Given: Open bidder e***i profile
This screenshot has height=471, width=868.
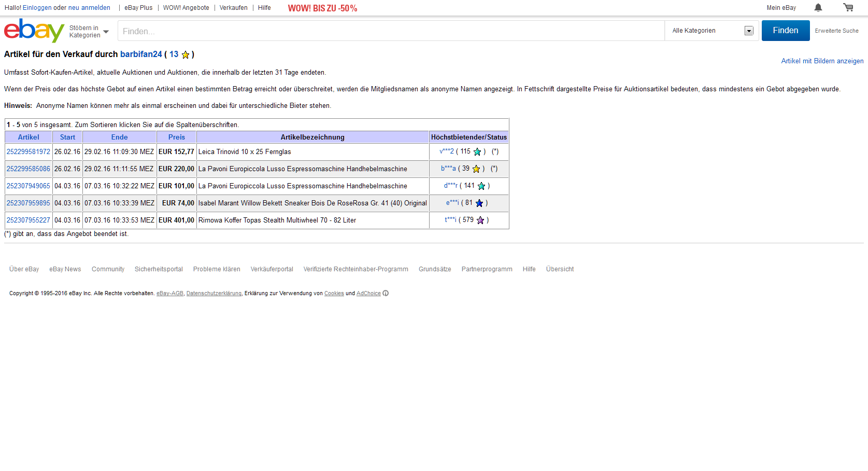Looking at the screenshot, I should click(x=452, y=203).
